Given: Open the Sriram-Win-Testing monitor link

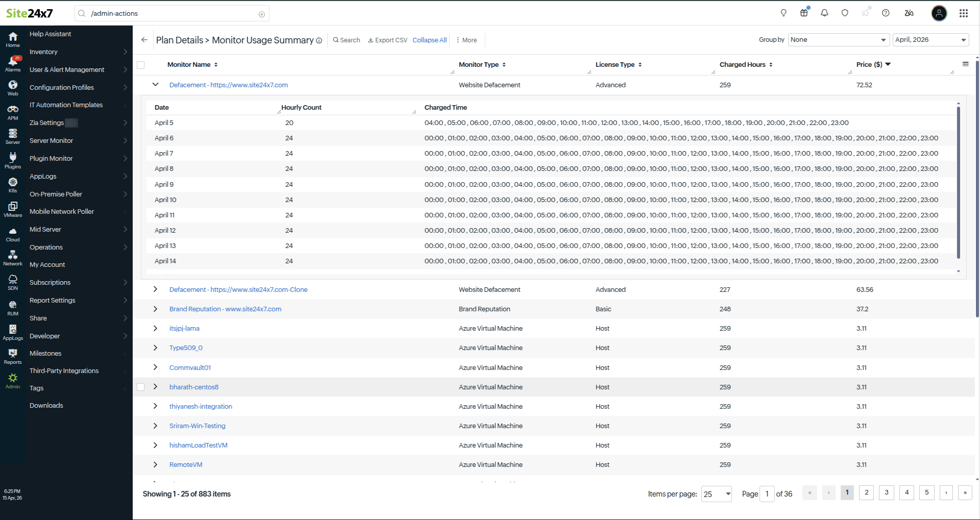Looking at the screenshot, I should pyautogui.click(x=198, y=426).
